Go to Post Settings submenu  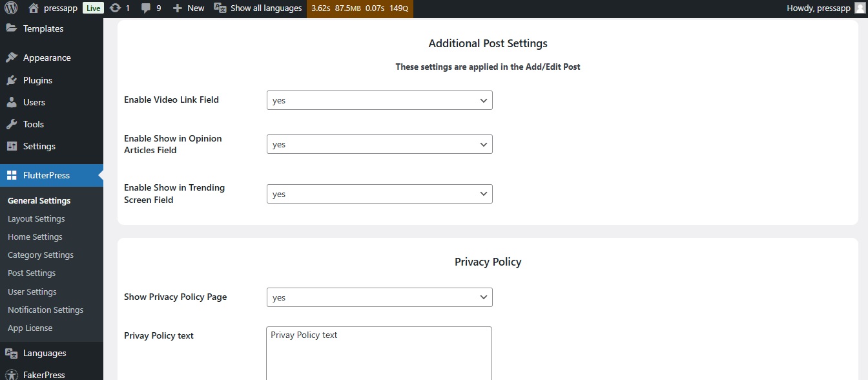coord(32,273)
